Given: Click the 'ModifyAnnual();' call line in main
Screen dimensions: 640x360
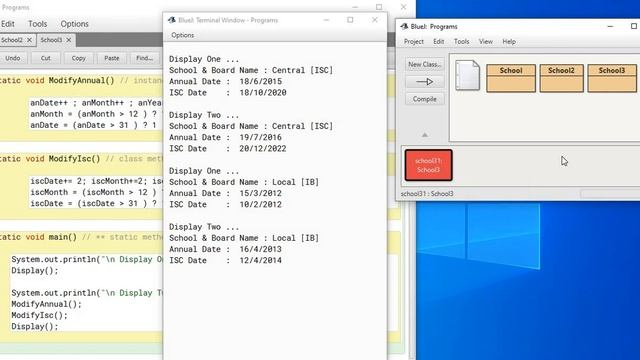Looking at the screenshot, I should pos(47,304).
